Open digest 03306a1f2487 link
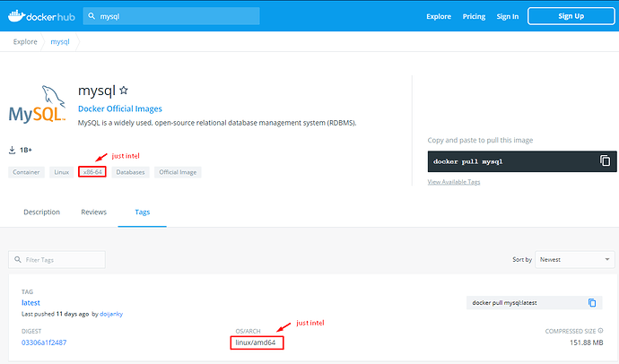Viewport: 619px width, 364px height. 44,342
